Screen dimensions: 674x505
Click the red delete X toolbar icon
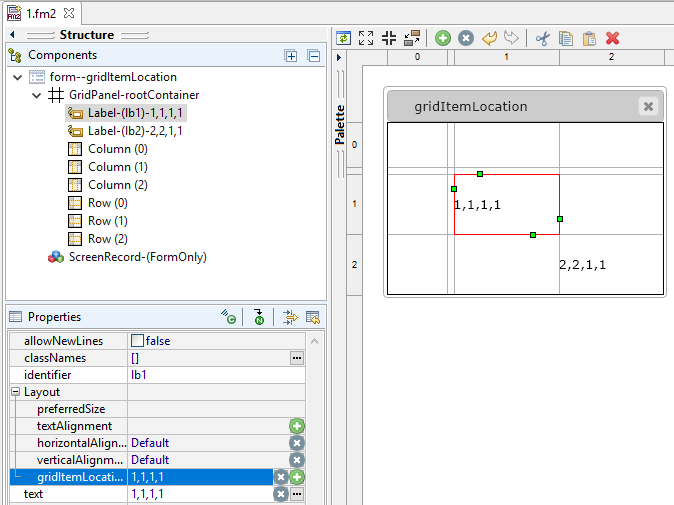coord(613,38)
